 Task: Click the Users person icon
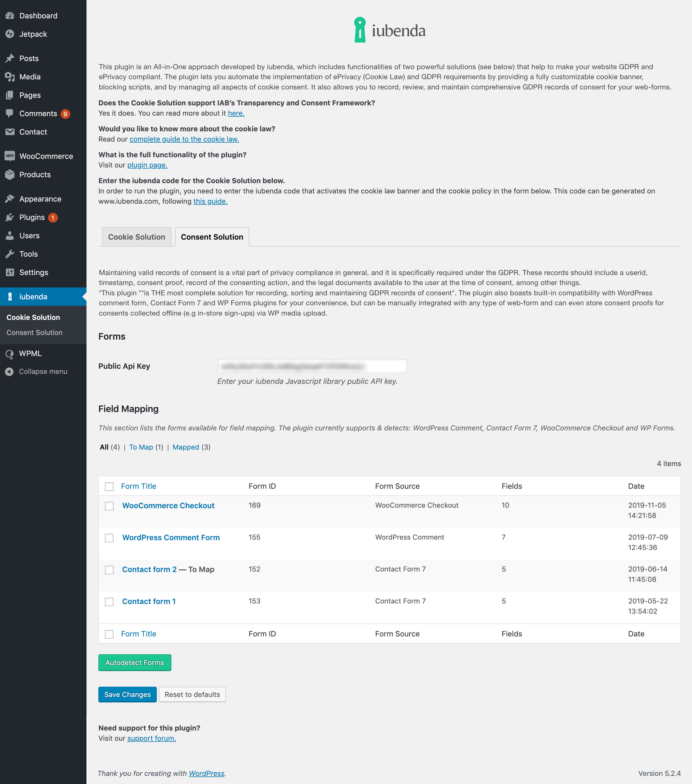pos(9,236)
